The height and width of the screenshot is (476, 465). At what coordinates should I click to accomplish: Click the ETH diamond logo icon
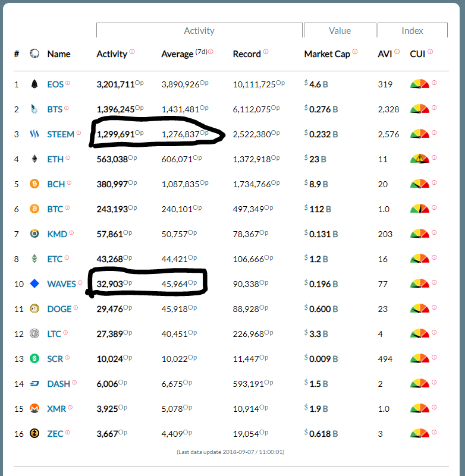coord(34,159)
